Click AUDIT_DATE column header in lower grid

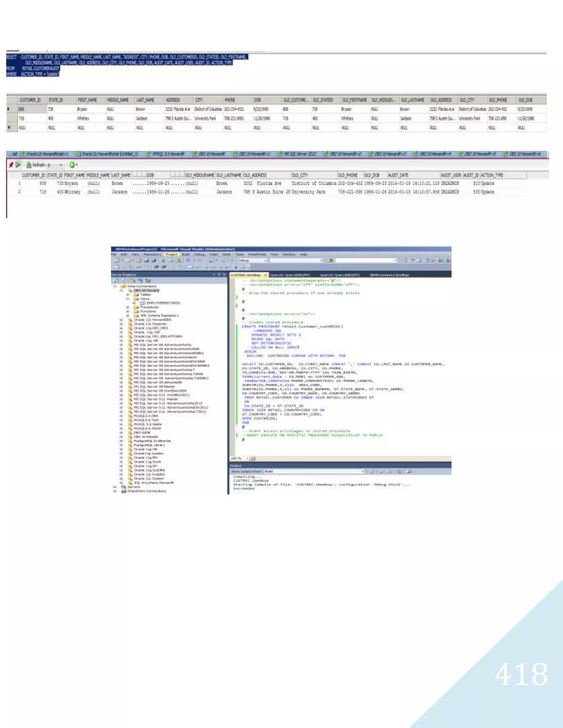tap(413, 175)
